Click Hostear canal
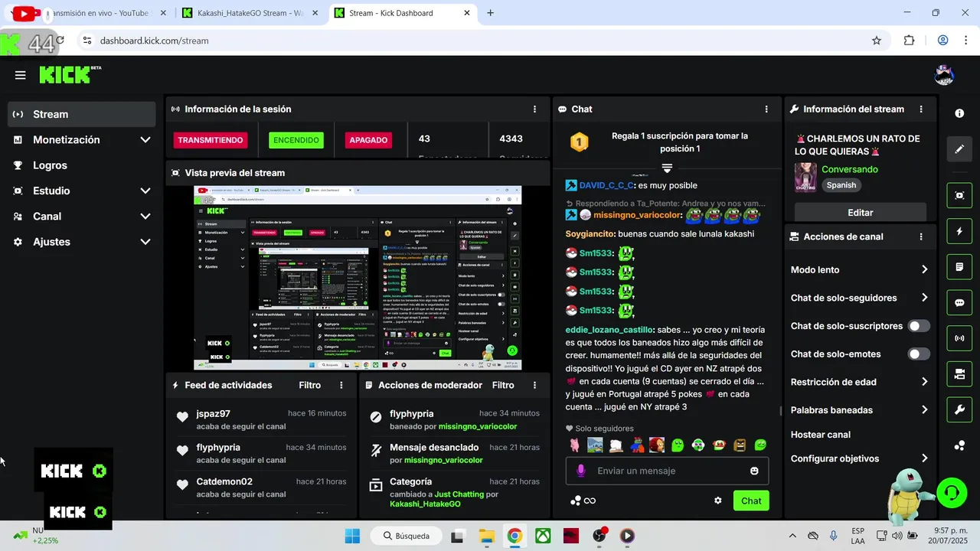The image size is (980, 551). point(821,435)
